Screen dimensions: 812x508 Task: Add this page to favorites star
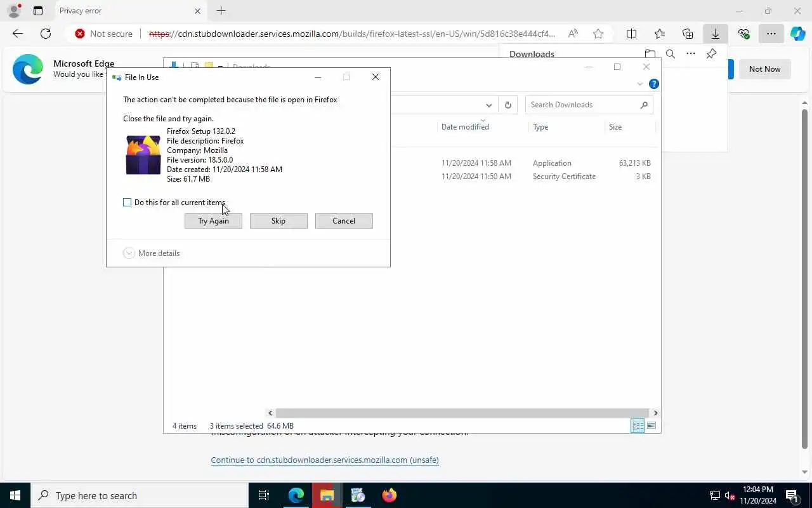click(598, 34)
